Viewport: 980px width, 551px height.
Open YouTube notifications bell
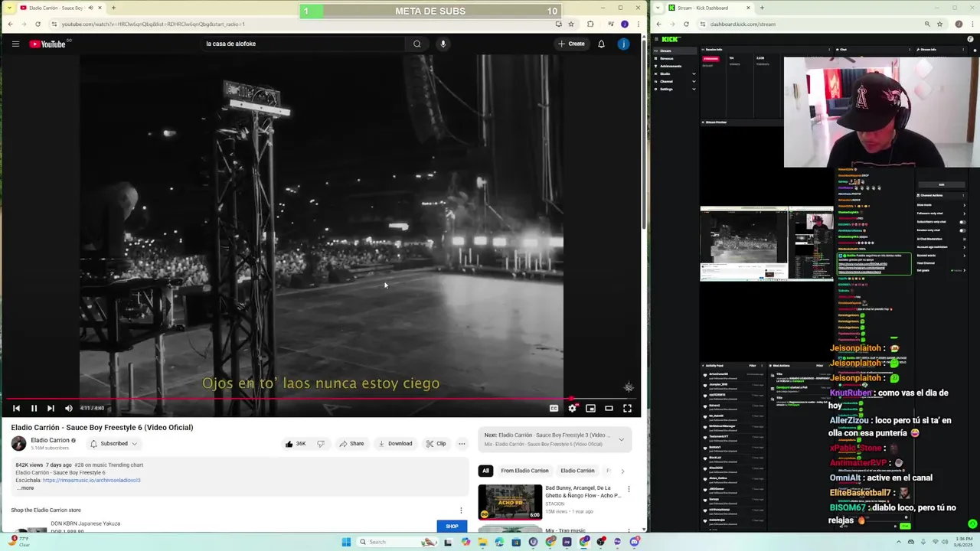click(x=601, y=44)
